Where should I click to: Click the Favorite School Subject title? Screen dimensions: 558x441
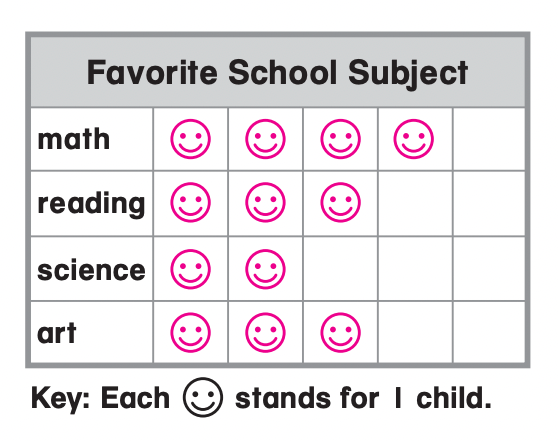click(277, 73)
